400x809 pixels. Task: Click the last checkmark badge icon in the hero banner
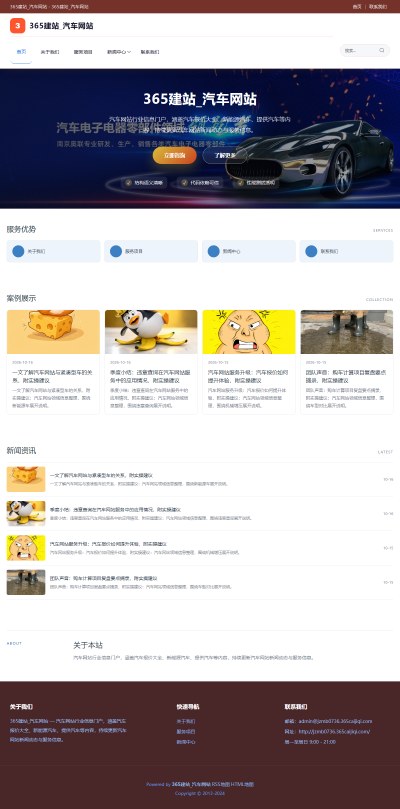[x=241, y=183]
